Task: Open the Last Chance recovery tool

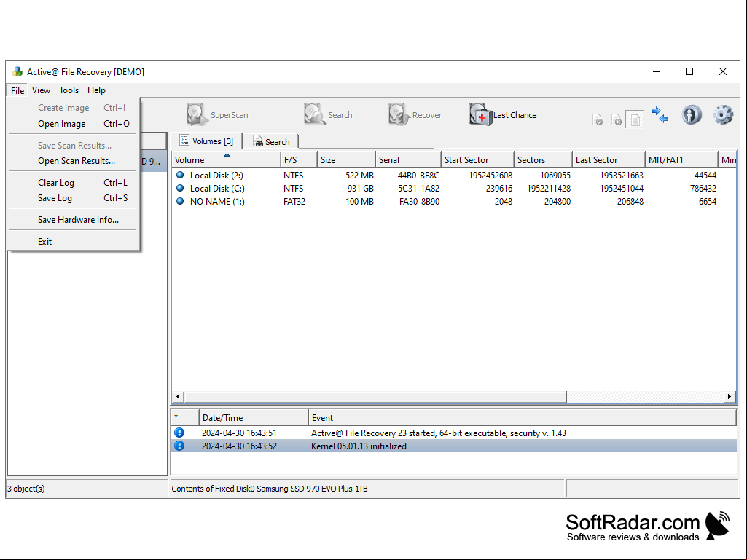Action: [x=503, y=115]
